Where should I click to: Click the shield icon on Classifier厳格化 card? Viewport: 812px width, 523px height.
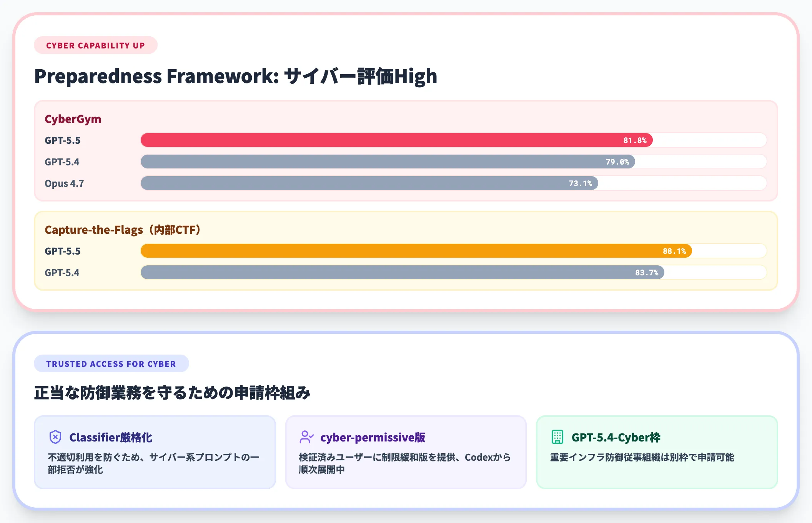click(55, 437)
